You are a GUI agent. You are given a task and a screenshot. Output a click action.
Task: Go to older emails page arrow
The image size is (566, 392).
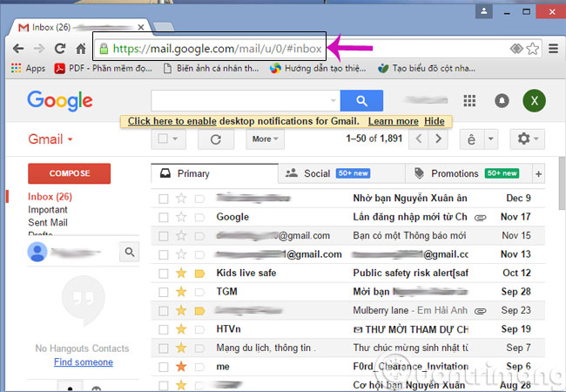pos(438,139)
